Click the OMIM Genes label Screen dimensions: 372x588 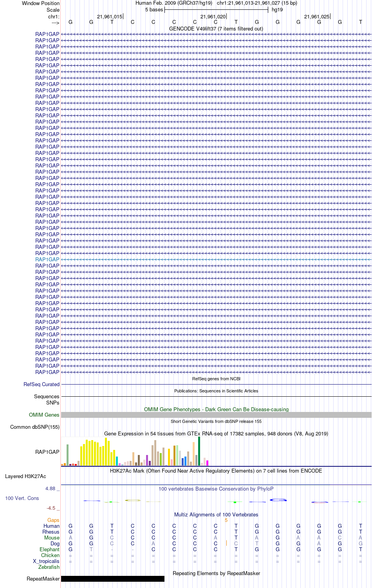point(44,415)
